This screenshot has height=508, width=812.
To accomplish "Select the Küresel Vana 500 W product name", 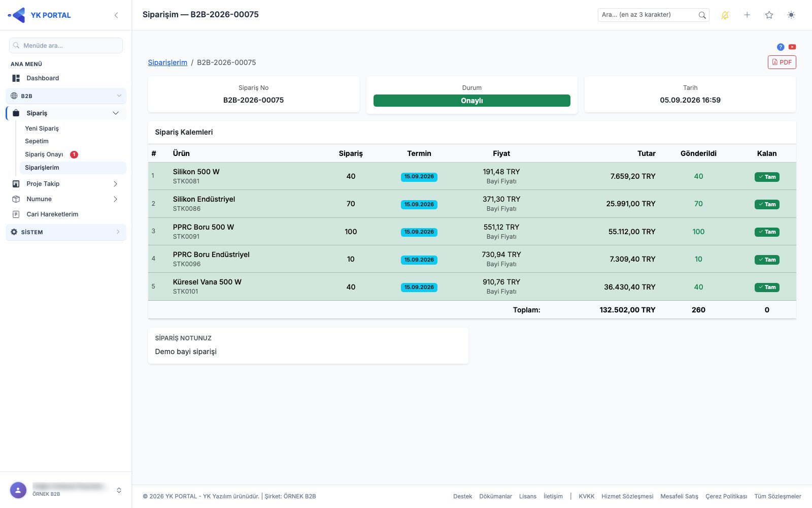I will click(207, 282).
